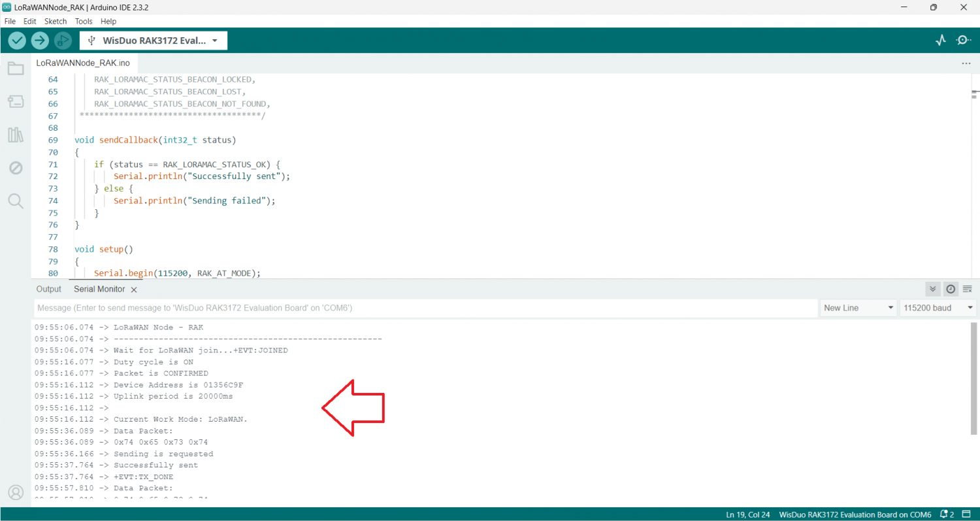Expand the 115200 baud rate dropdown
The height and width of the screenshot is (521, 980).
point(938,308)
